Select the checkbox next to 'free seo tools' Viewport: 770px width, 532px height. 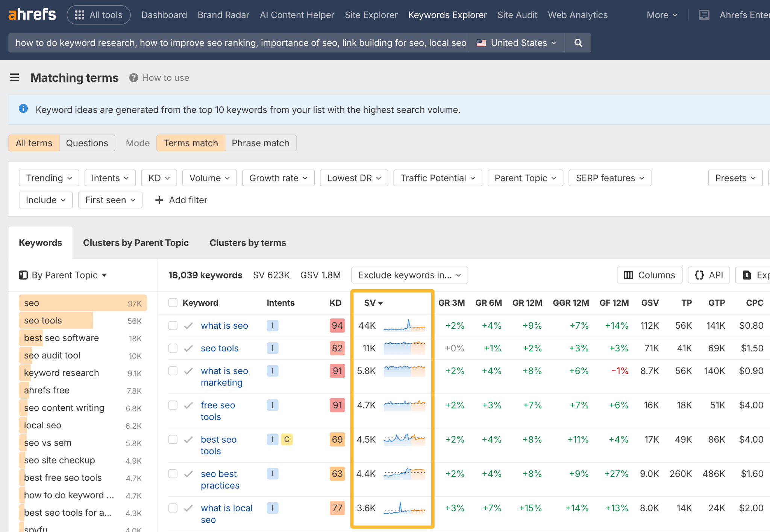pos(173,405)
